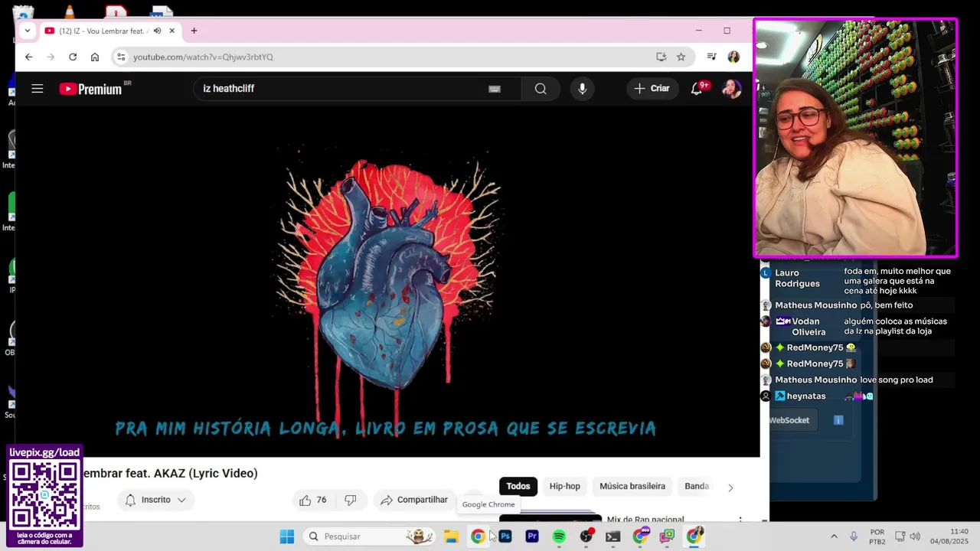The height and width of the screenshot is (551, 980).
Task: Open the Windows Start menu
Action: [x=287, y=536]
